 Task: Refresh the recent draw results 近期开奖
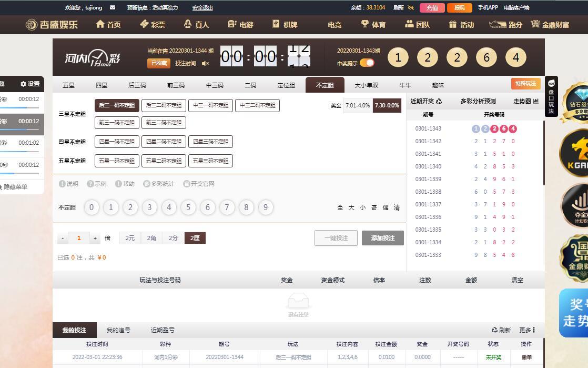(x=439, y=101)
